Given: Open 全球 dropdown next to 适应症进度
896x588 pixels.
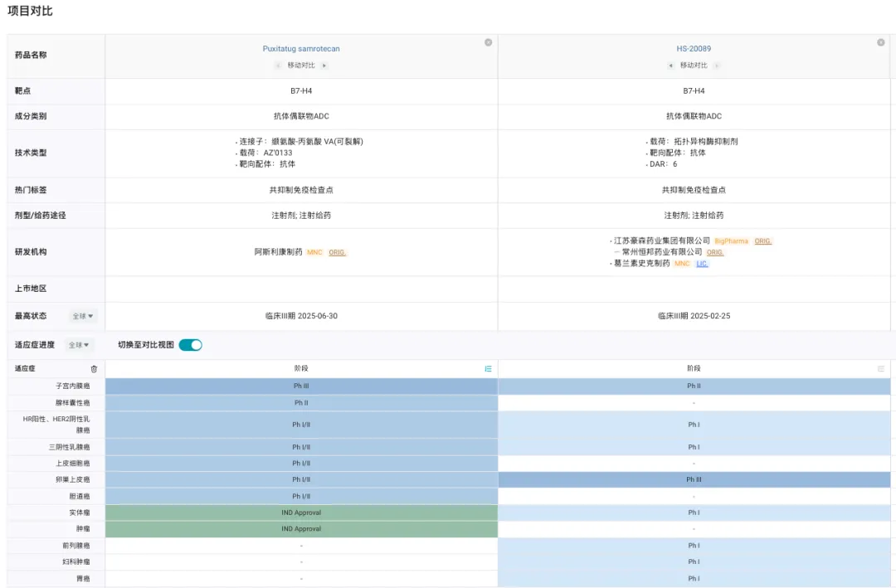Looking at the screenshot, I should [80, 345].
